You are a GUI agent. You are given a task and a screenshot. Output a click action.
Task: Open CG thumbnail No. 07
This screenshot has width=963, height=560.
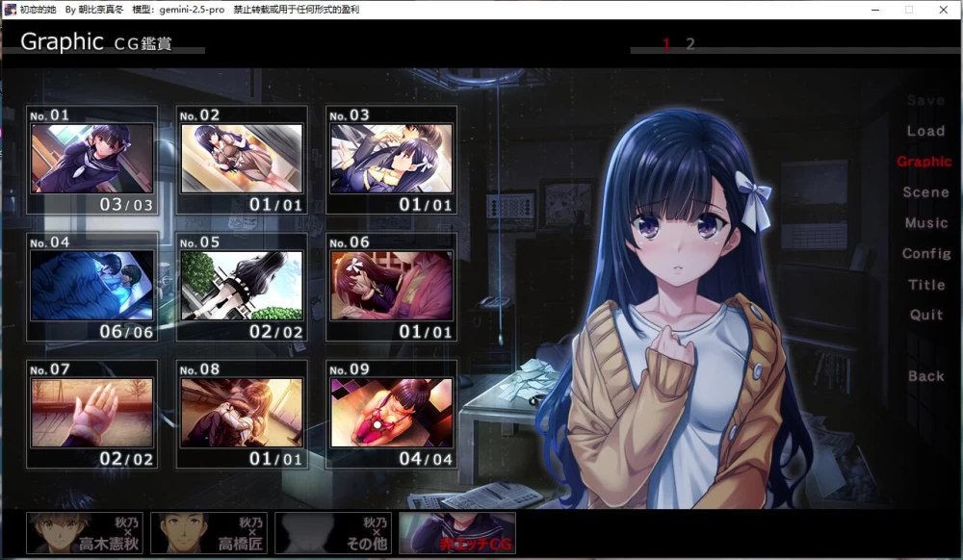coord(92,414)
